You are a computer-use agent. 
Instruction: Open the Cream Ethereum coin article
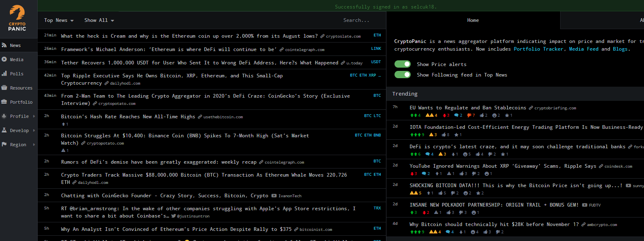click(x=189, y=36)
